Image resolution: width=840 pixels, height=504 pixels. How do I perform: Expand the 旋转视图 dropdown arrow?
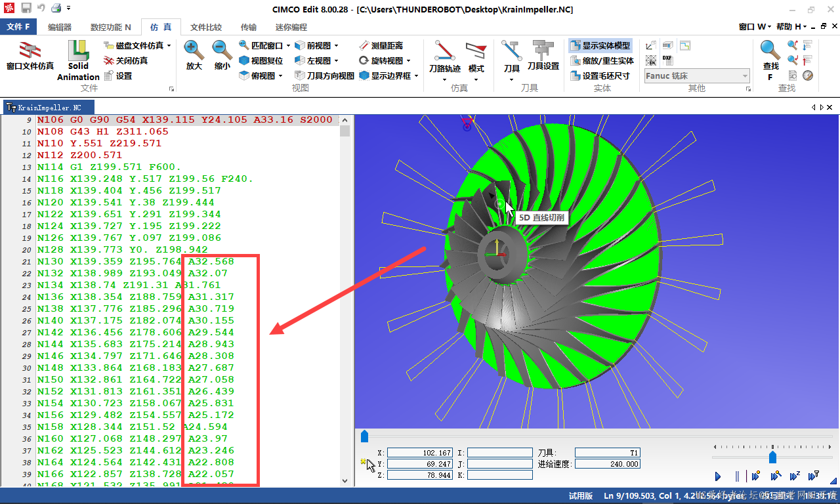408,61
